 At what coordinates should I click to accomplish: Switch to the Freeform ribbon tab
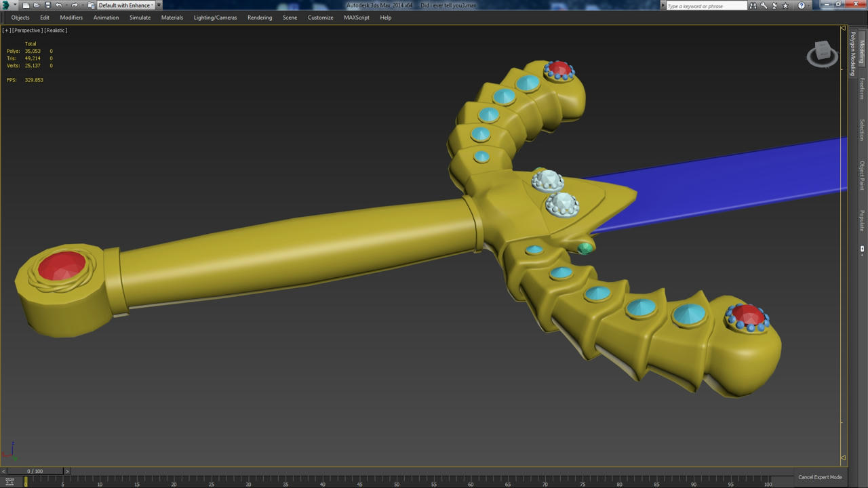(862, 88)
